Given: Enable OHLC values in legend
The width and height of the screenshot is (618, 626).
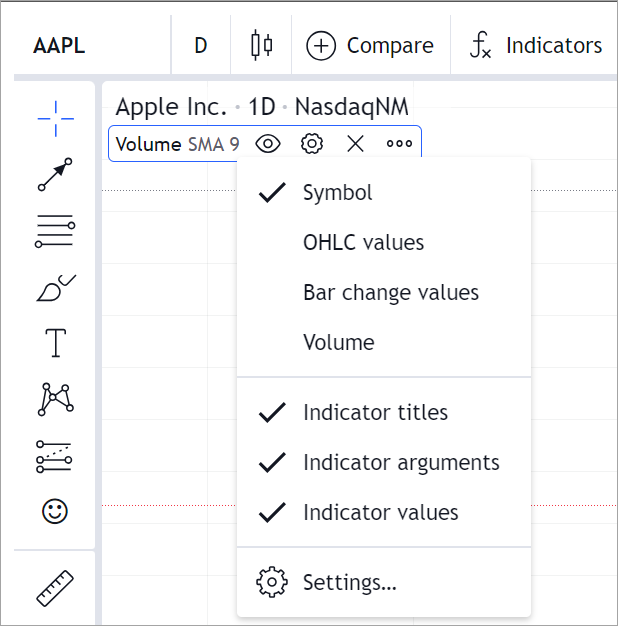Looking at the screenshot, I should pos(384,242).
